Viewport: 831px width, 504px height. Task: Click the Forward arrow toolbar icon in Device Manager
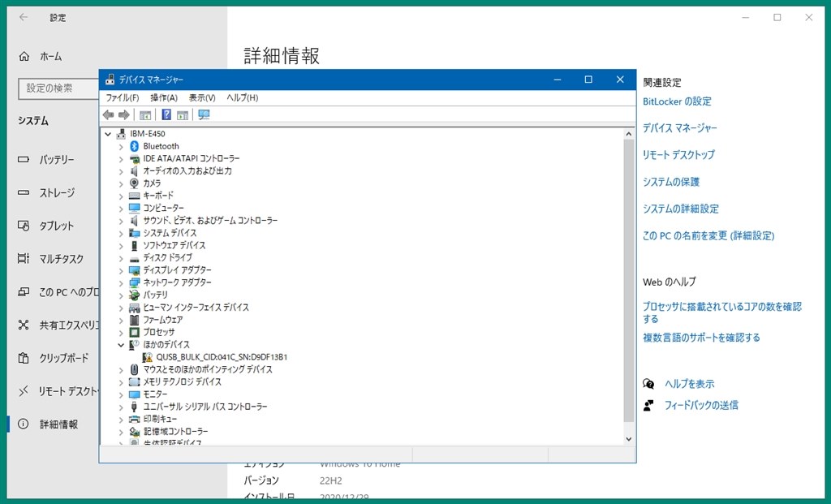point(124,115)
